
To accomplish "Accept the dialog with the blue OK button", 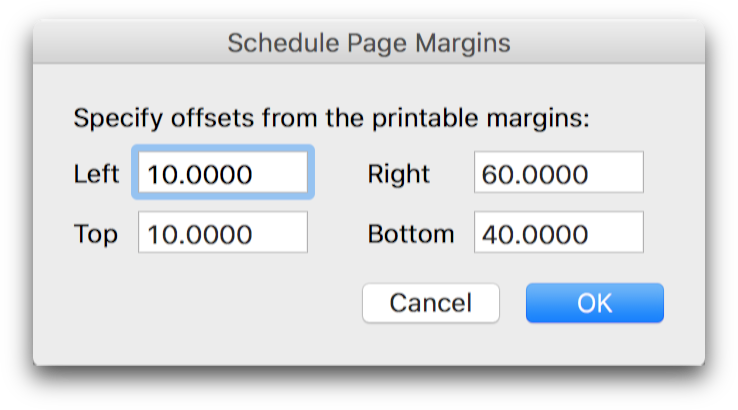I will [x=594, y=303].
